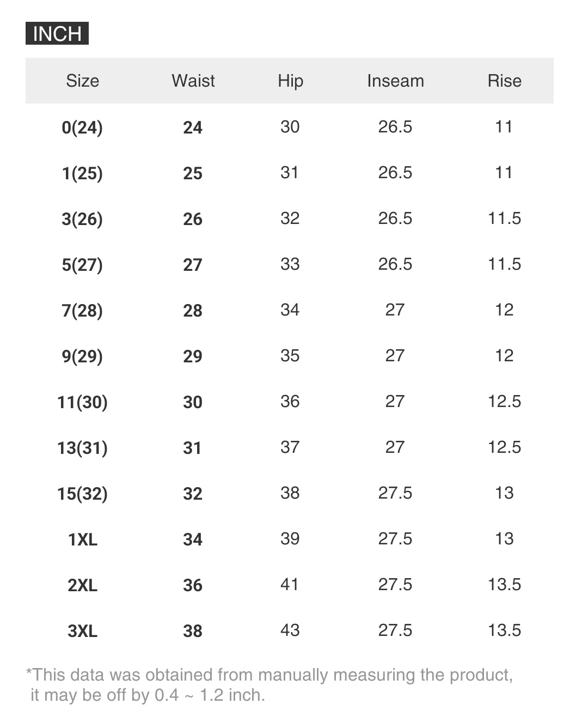Click the 3(26) size label
The width and height of the screenshot is (588, 722).
pos(82,219)
